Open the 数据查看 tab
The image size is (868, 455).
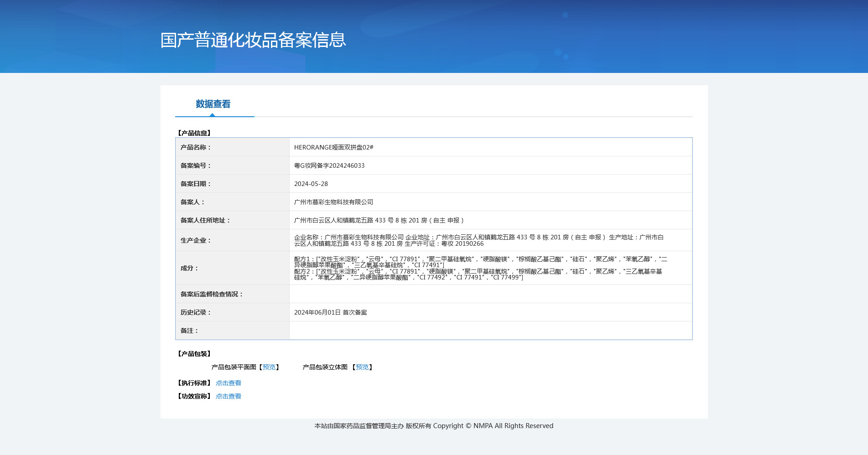(213, 104)
